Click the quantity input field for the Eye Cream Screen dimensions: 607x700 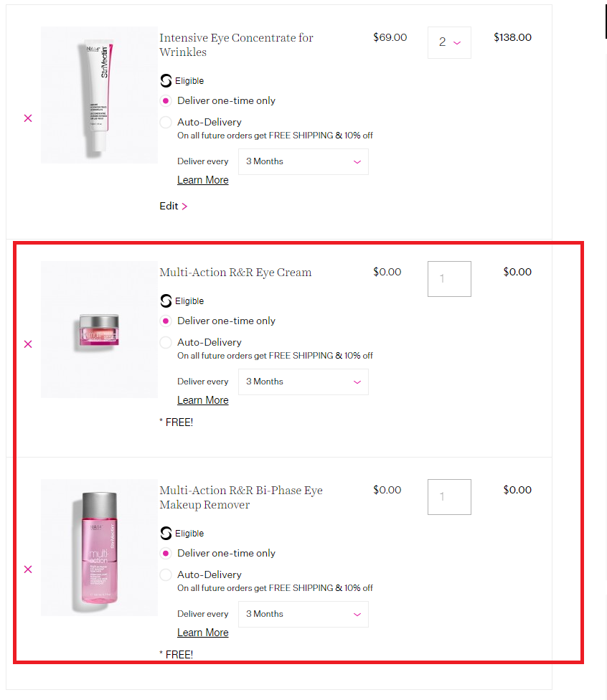pyautogui.click(x=449, y=279)
